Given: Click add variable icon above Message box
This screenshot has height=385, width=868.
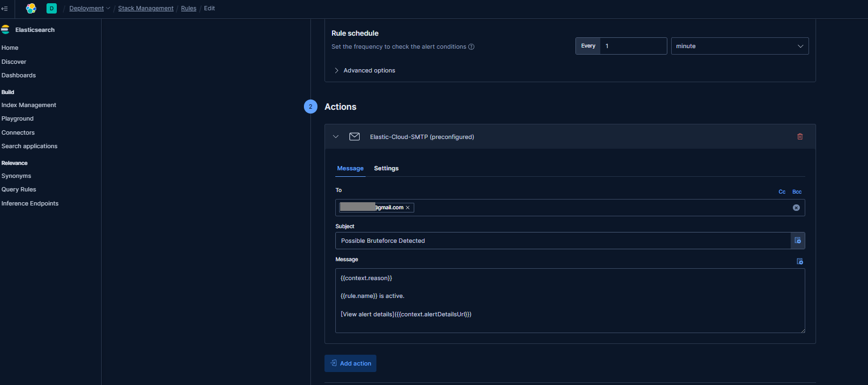Looking at the screenshot, I should pos(800,261).
